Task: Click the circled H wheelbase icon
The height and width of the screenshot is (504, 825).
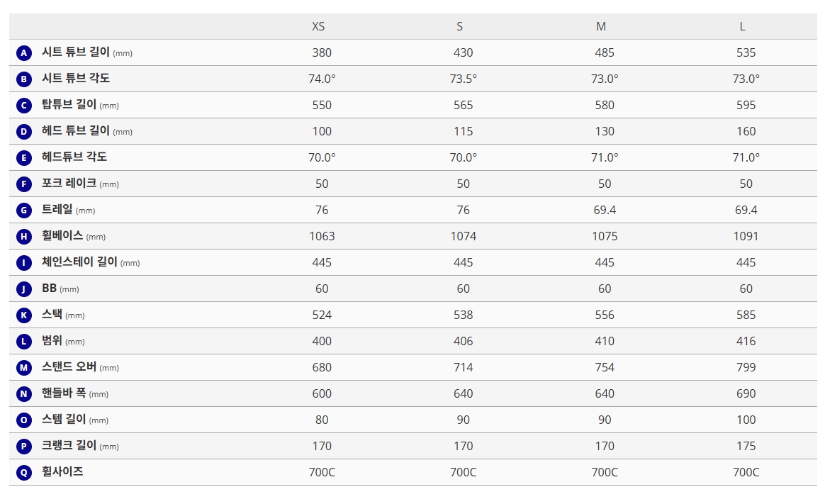Action: tap(24, 237)
